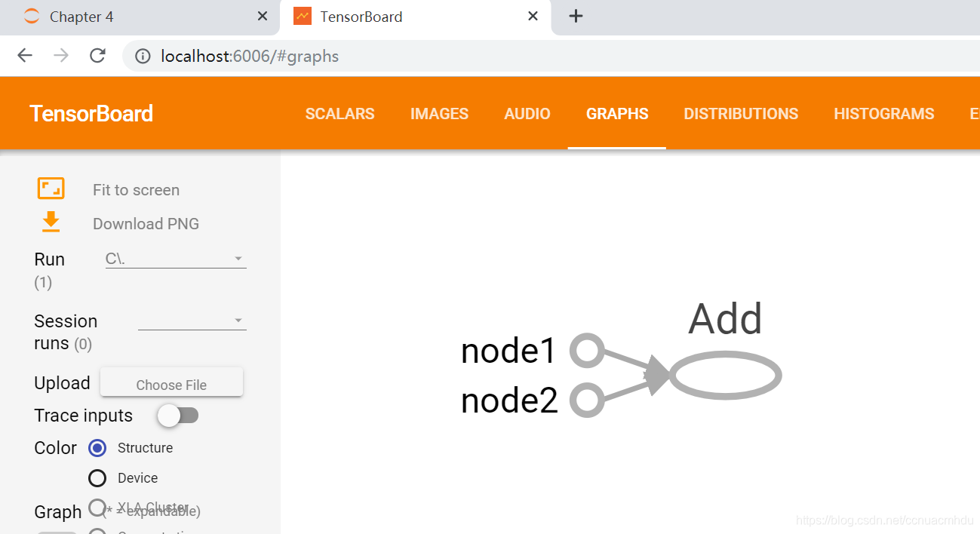Image resolution: width=980 pixels, height=534 pixels.
Task: Toggle the Trace inputs switch
Action: point(178,416)
